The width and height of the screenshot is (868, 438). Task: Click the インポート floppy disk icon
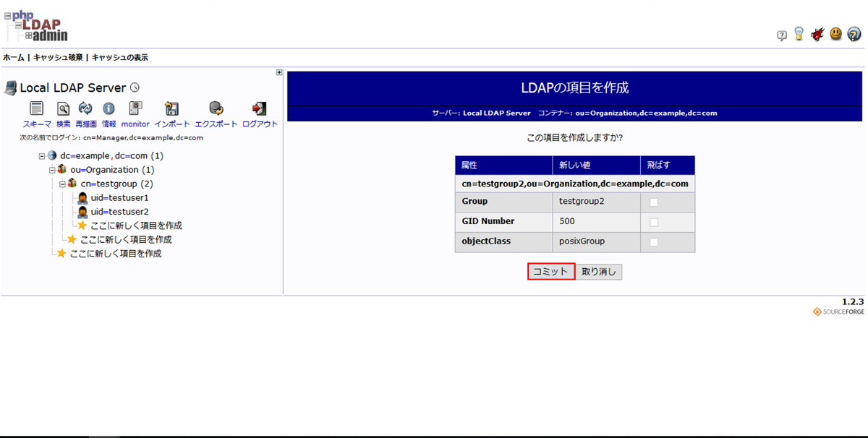pyautogui.click(x=171, y=108)
